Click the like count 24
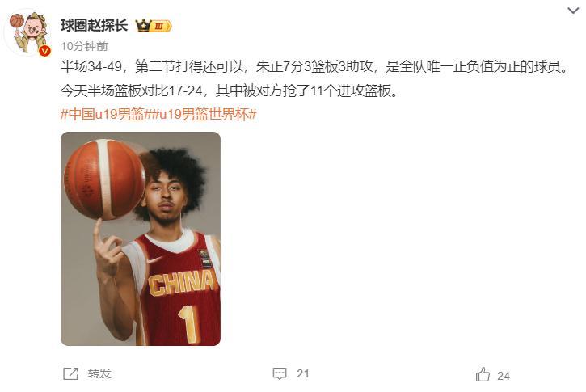Viewport: 586px width, 392px height. [x=504, y=376]
